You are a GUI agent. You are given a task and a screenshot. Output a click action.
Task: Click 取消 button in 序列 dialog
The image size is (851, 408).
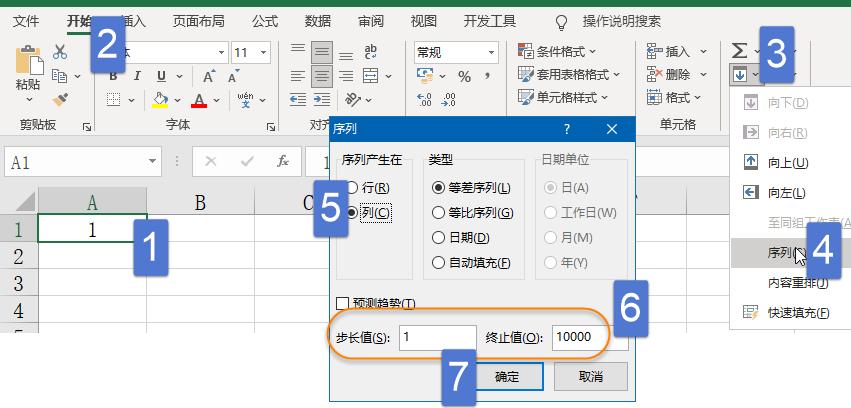click(x=590, y=377)
